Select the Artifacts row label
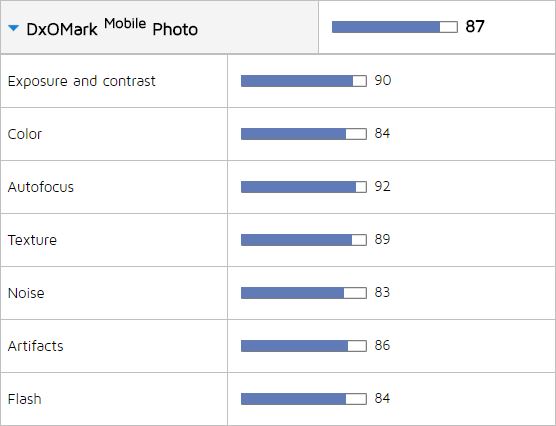Screen dimensions: 556x426 pyautogui.click(x=35, y=346)
